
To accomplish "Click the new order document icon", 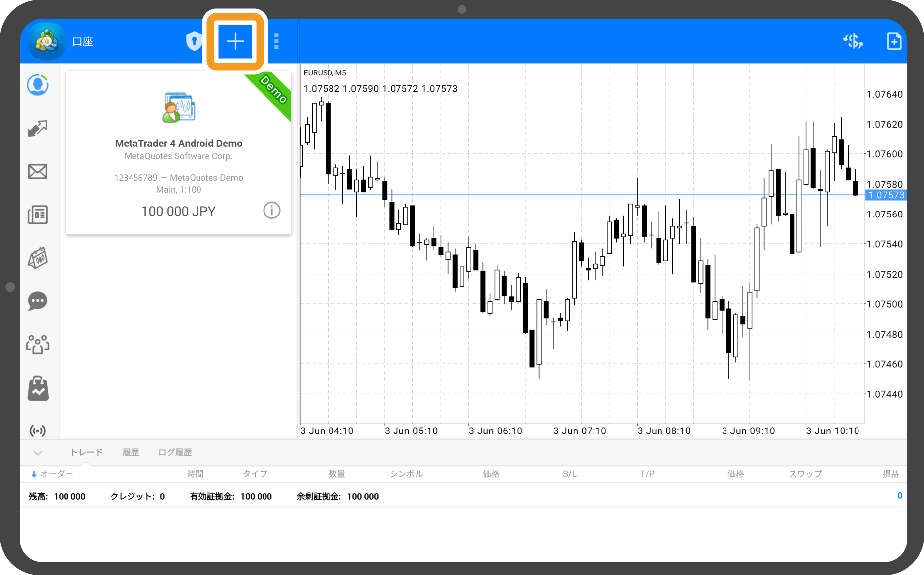I will pos(894,41).
